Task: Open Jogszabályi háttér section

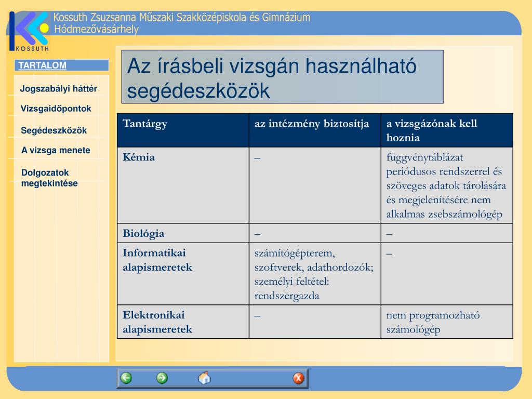Action: 59,89
